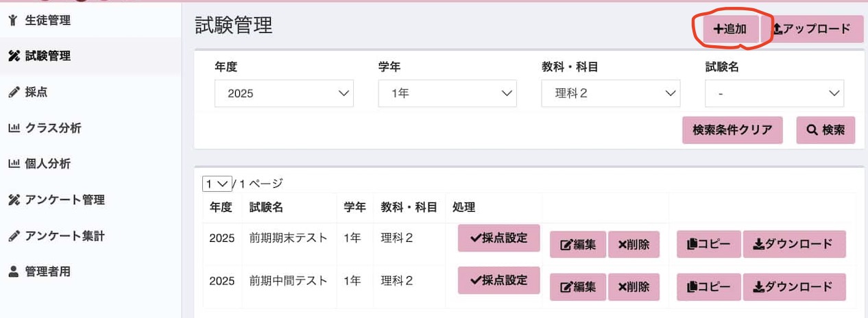Download the 前期期末テスト exam

[x=794, y=244]
